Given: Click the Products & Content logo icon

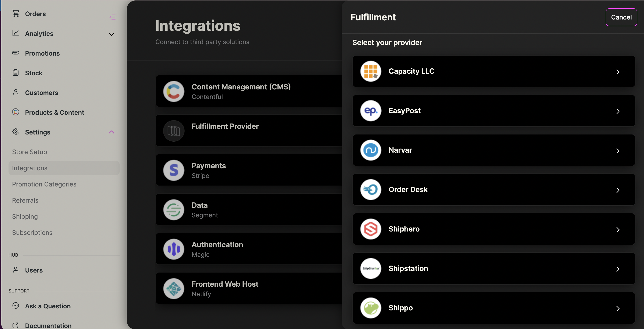Looking at the screenshot, I should (x=16, y=112).
